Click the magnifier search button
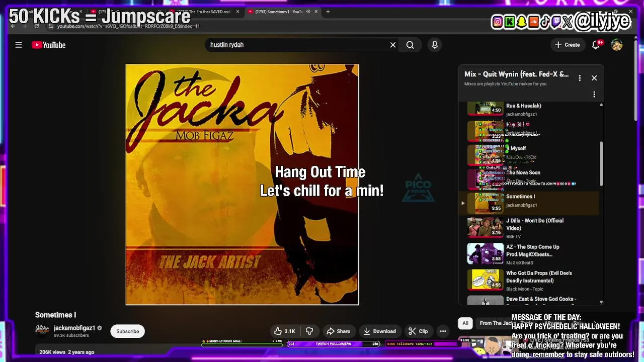 (x=410, y=45)
